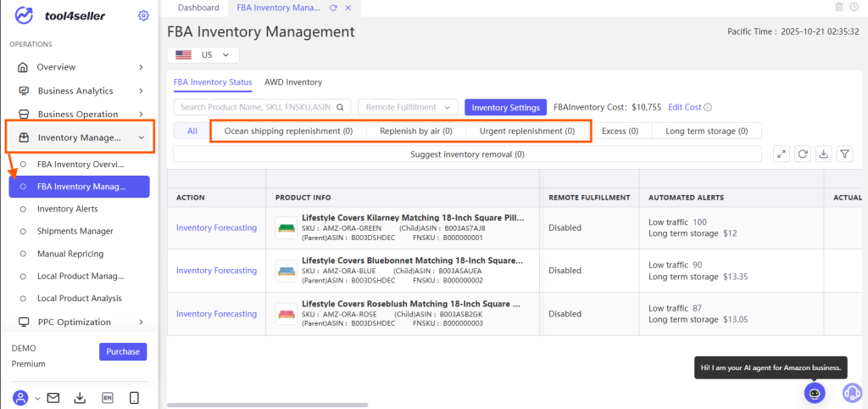The width and height of the screenshot is (868, 409).
Task: Click the PPC Optimization monitor icon
Action: pos(24,322)
